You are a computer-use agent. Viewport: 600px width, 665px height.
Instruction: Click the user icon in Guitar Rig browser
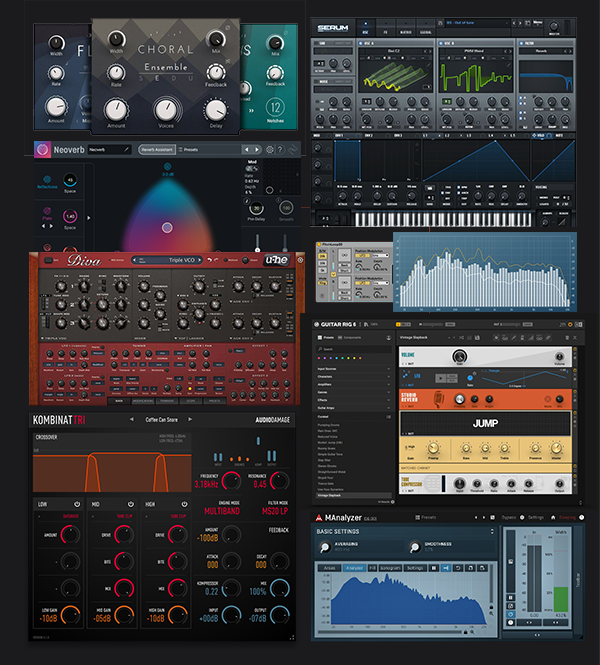point(388,338)
